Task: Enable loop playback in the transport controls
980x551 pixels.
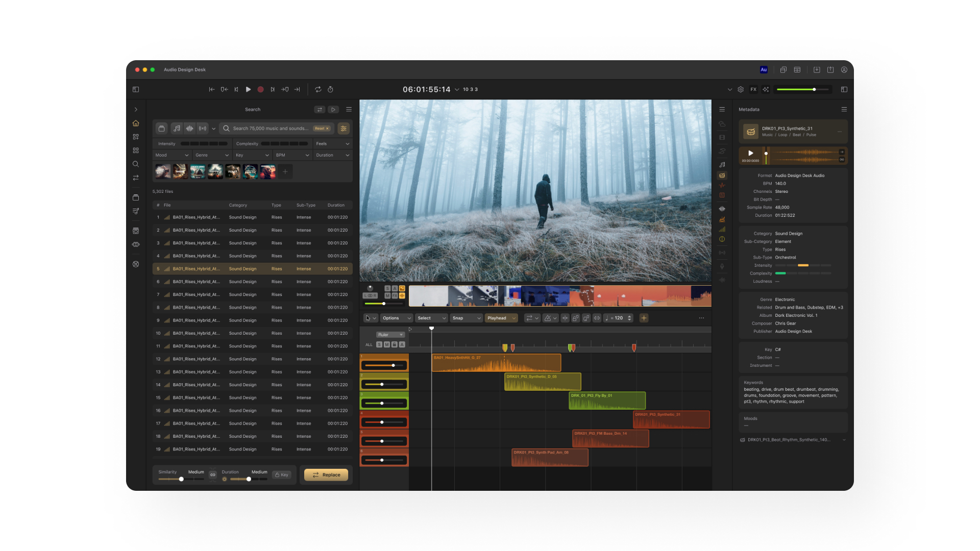Action: (318, 89)
